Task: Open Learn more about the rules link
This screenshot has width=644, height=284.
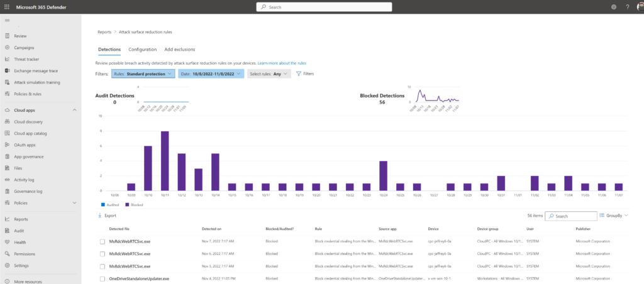Action: coord(282,63)
